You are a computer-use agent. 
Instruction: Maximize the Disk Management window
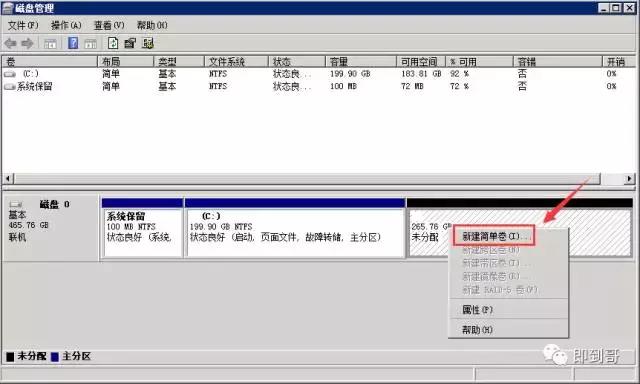pyautogui.click(x=616, y=8)
